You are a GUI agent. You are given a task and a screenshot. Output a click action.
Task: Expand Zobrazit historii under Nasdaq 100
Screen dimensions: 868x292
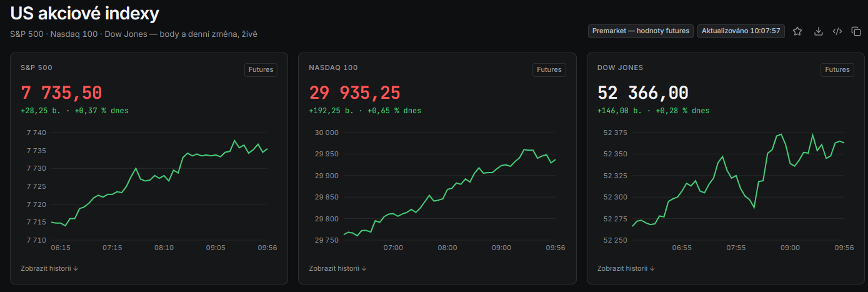[337, 268]
